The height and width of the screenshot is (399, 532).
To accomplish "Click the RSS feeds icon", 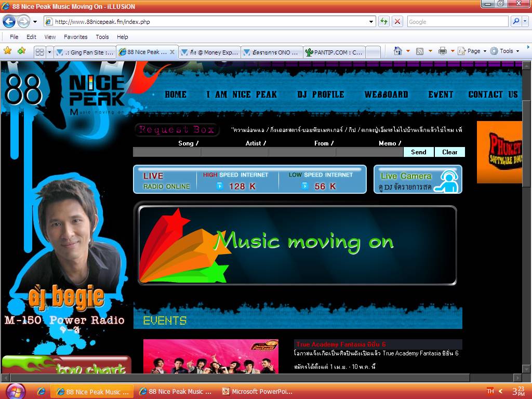I will click(420, 51).
